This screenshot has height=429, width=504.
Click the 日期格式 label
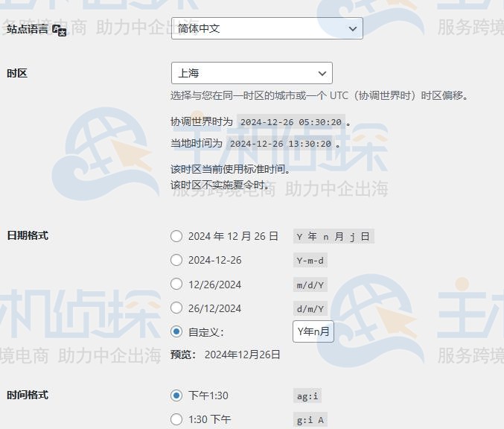(x=28, y=235)
